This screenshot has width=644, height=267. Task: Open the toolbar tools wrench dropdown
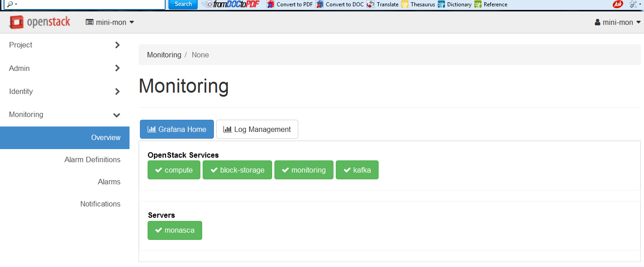click(635, 4)
